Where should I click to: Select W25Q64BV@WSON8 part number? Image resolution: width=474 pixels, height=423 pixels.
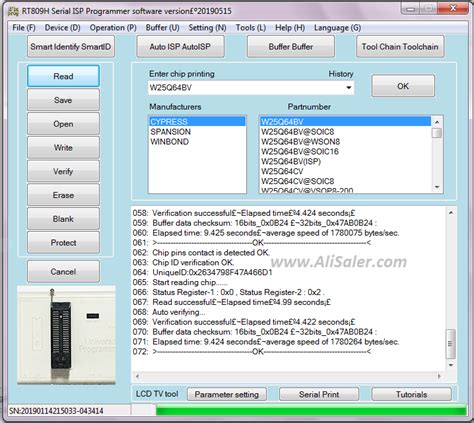pyautogui.click(x=345, y=142)
